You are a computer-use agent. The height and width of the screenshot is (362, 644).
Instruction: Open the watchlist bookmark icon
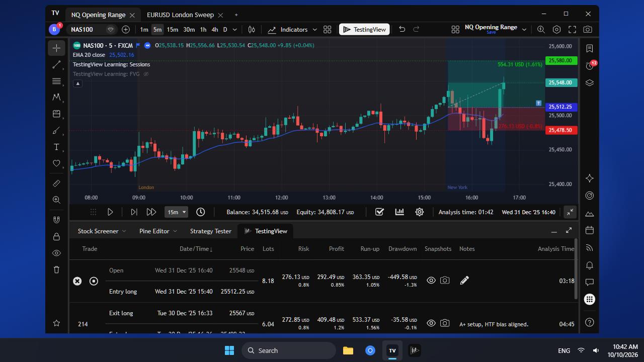click(x=590, y=49)
